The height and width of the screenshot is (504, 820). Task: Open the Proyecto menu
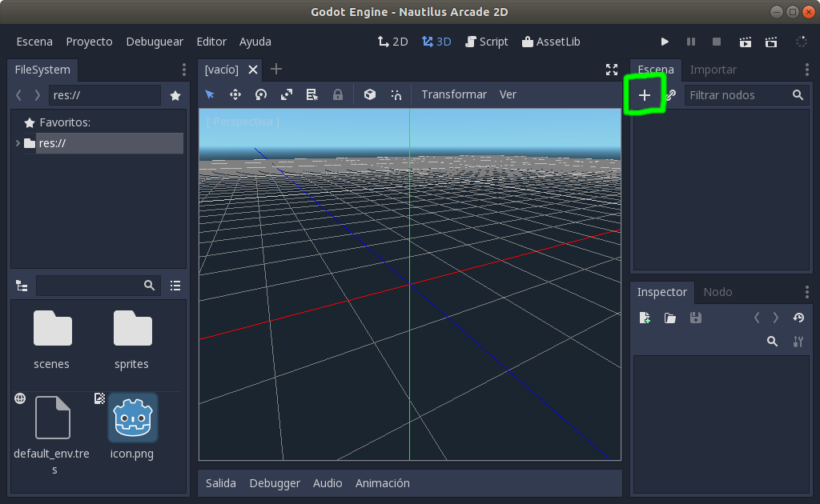pyautogui.click(x=89, y=41)
